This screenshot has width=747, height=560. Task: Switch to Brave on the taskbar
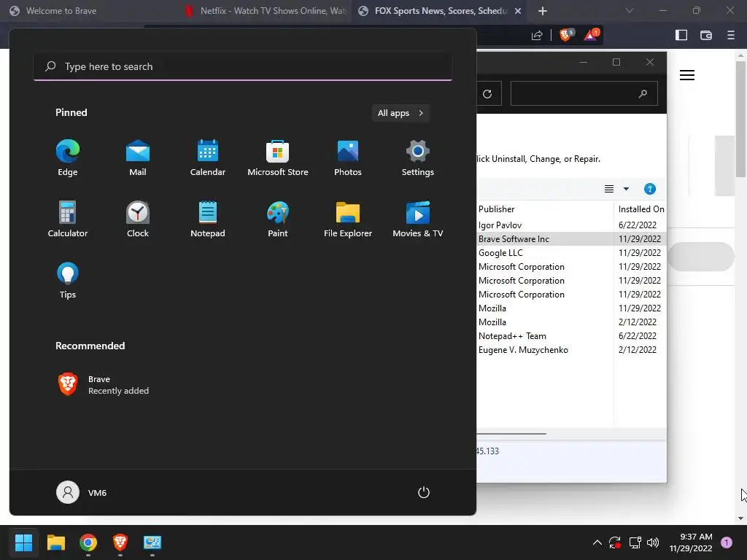click(120, 542)
